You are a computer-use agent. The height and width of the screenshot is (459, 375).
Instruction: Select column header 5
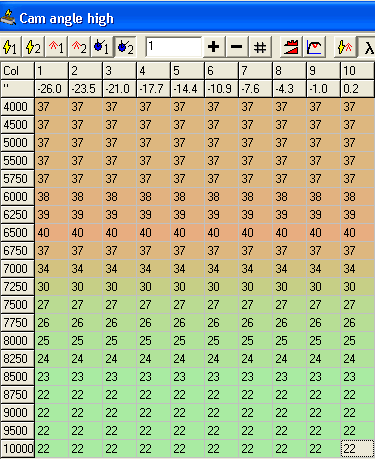point(188,71)
